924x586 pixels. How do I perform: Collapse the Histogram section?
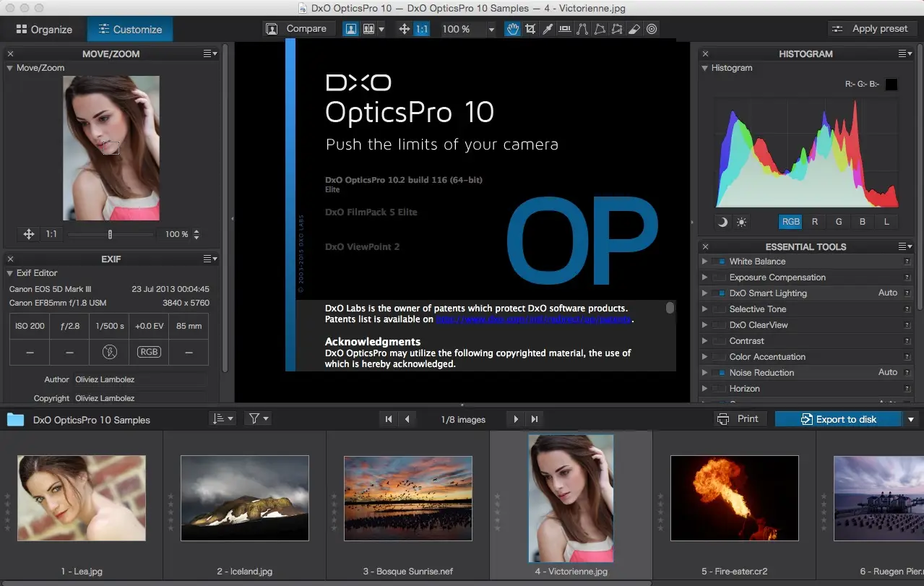click(x=705, y=68)
